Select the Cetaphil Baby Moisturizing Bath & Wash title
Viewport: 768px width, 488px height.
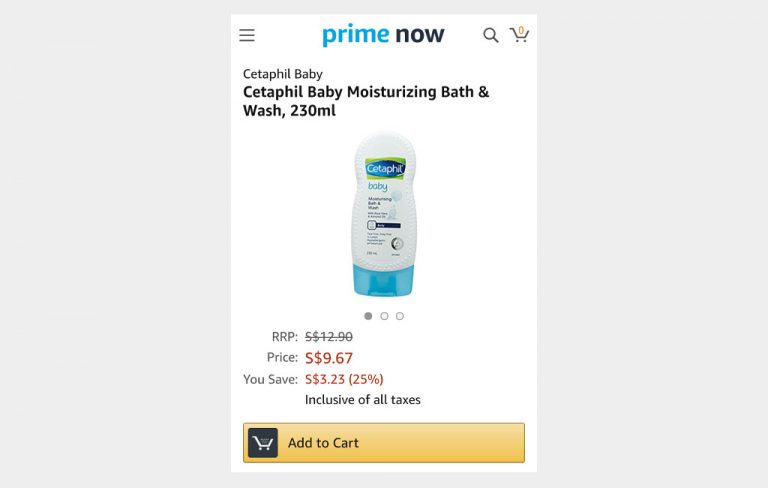coord(366,101)
